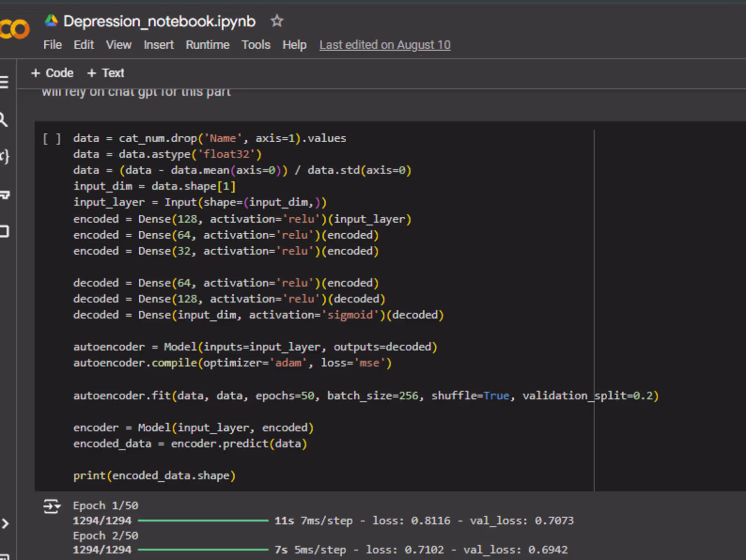Star the Depression_notebook.ipynb notebook

[x=277, y=21]
